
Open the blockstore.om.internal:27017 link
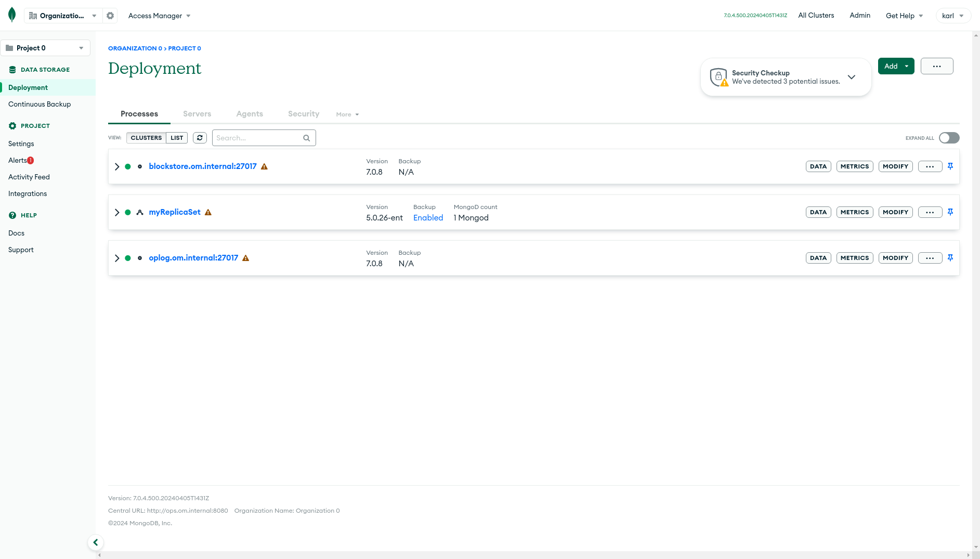(x=203, y=166)
